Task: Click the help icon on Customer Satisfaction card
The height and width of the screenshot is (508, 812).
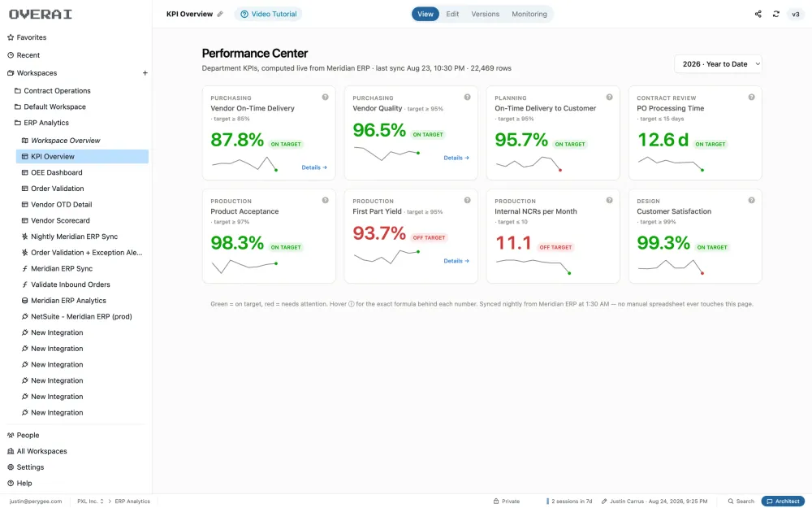Action: pyautogui.click(x=751, y=200)
